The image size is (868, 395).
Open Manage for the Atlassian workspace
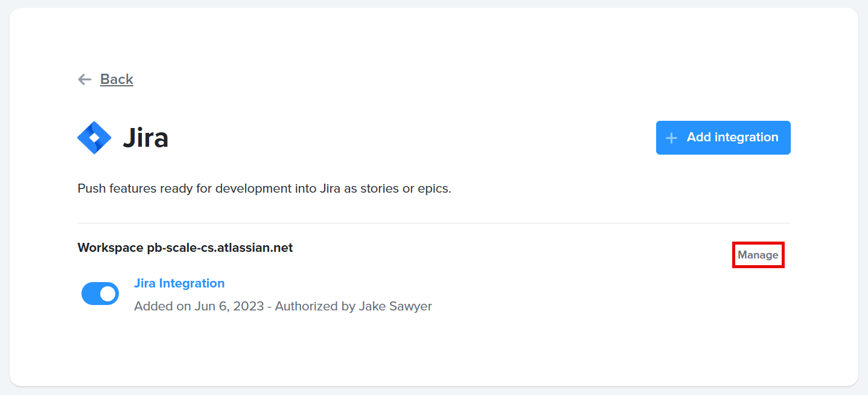758,255
